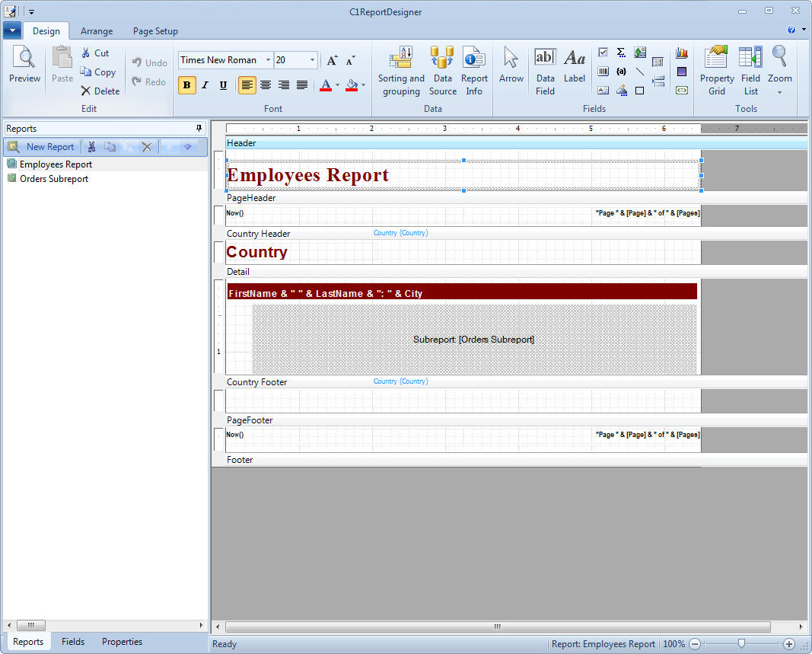Toggle Bold formatting off
Viewport: 812px width, 654px height.
[186, 85]
